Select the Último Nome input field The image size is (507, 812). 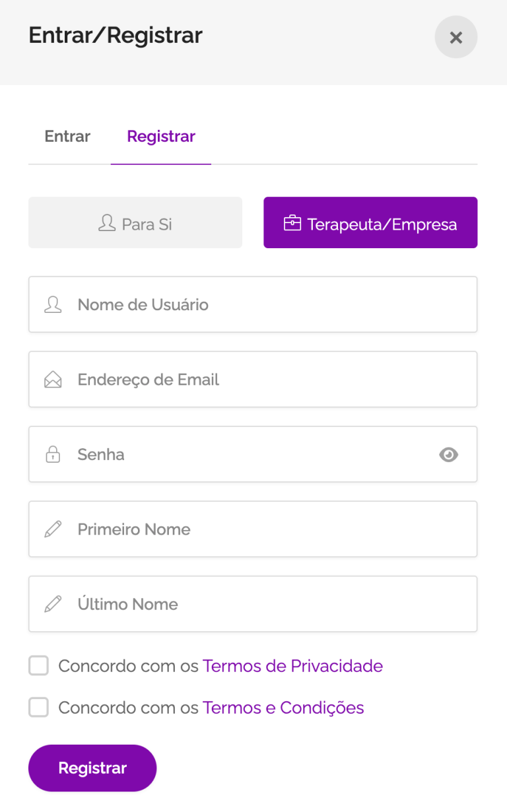pos(264,604)
